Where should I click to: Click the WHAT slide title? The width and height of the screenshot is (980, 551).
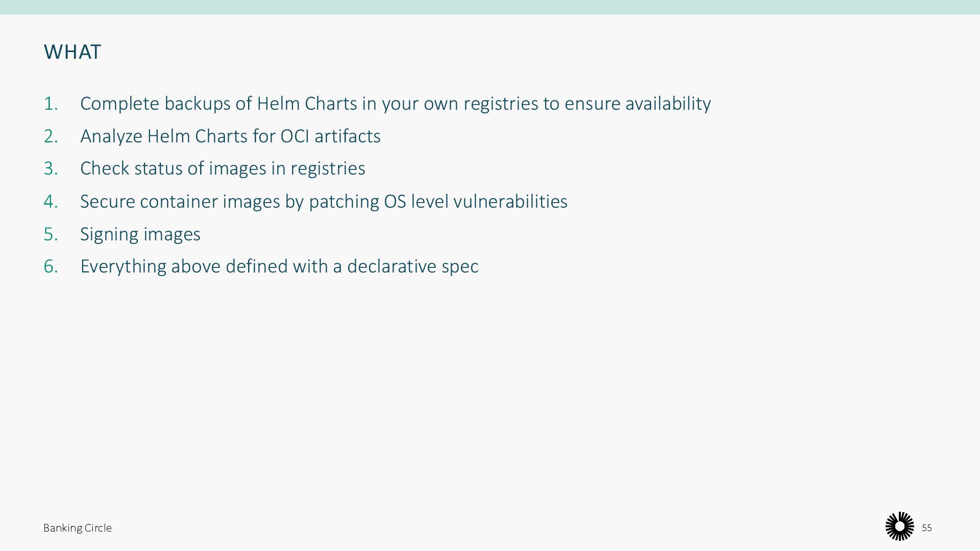[x=72, y=52]
